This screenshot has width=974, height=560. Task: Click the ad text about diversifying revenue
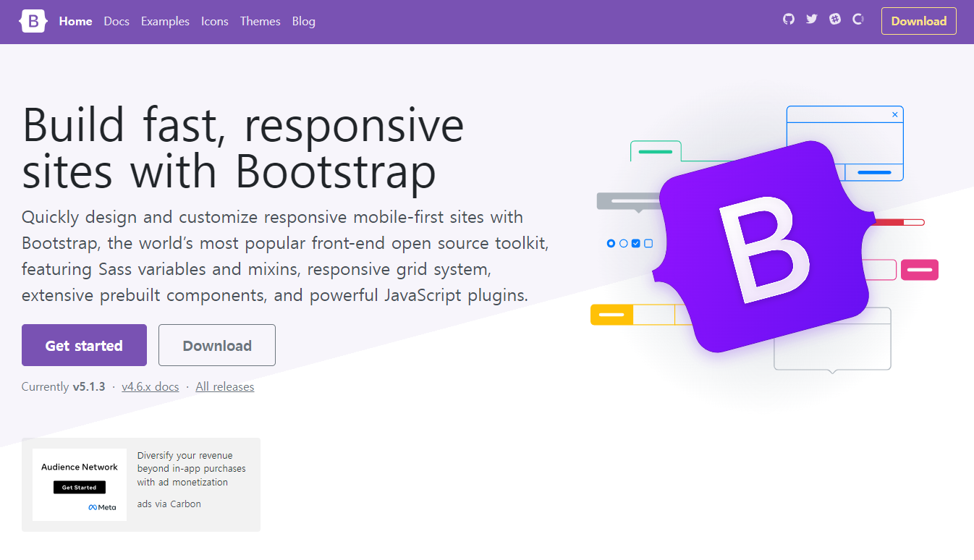coord(192,469)
